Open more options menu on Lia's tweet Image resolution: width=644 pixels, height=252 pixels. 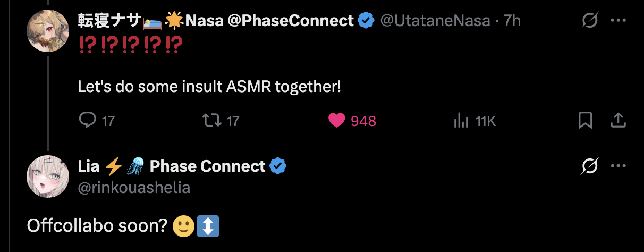pyautogui.click(x=618, y=166)
